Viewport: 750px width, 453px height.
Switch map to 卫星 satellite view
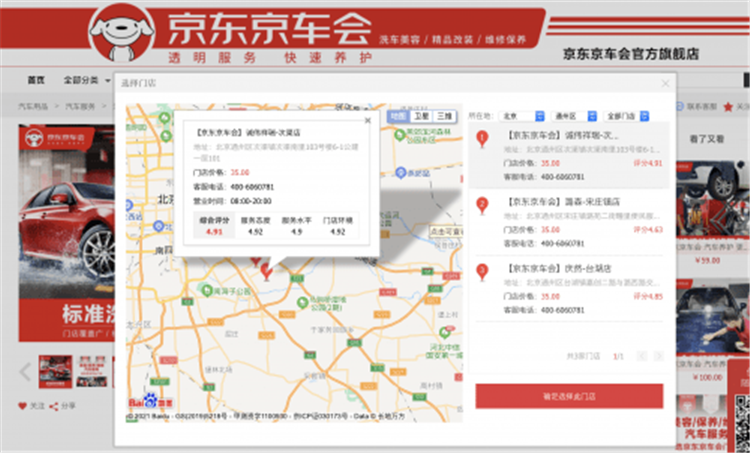click(x=421, y=117)
